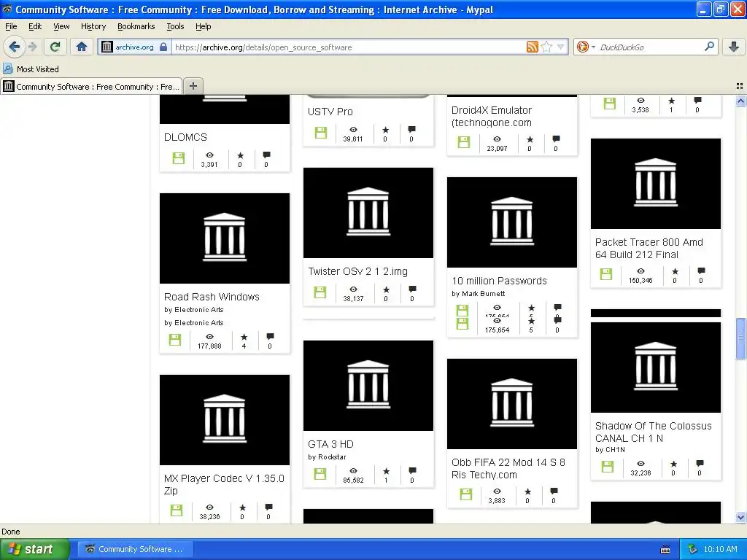Viewport: 747px width, 560px height.
Task: Open Packet Tracer 800 Amd title
Action: (x=649, y=248)
